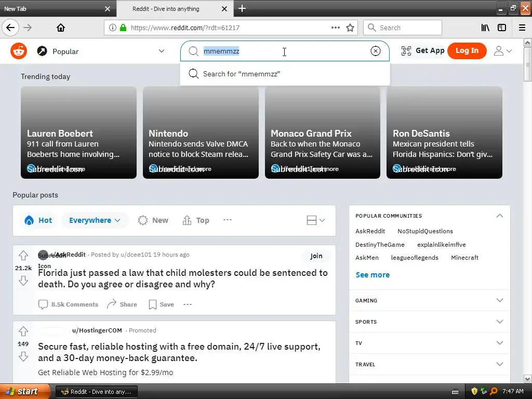Downvote the HostingerCOM promoted post
The height and width of the screenshot is (399, 532).
click(x=23, y=356)
